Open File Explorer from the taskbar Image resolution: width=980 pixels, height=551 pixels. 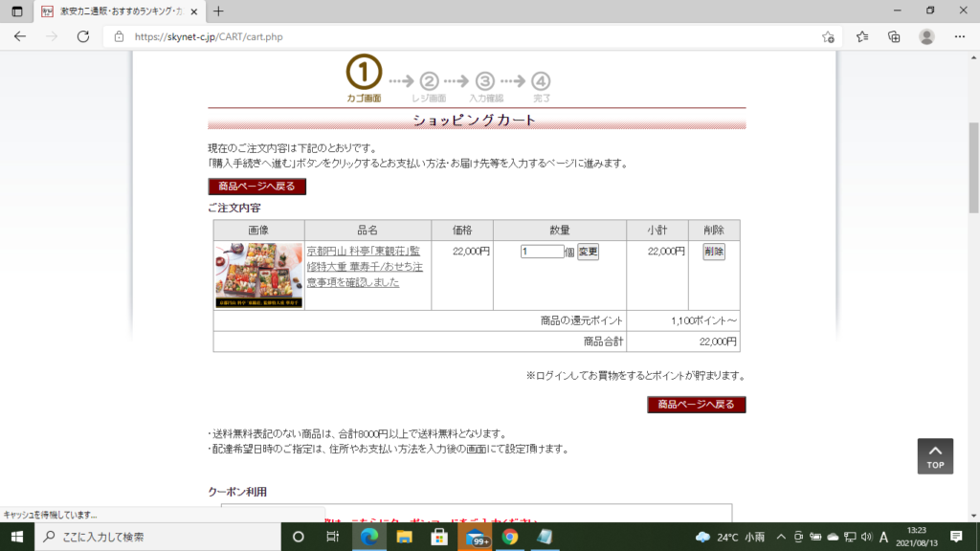[405, 537]
